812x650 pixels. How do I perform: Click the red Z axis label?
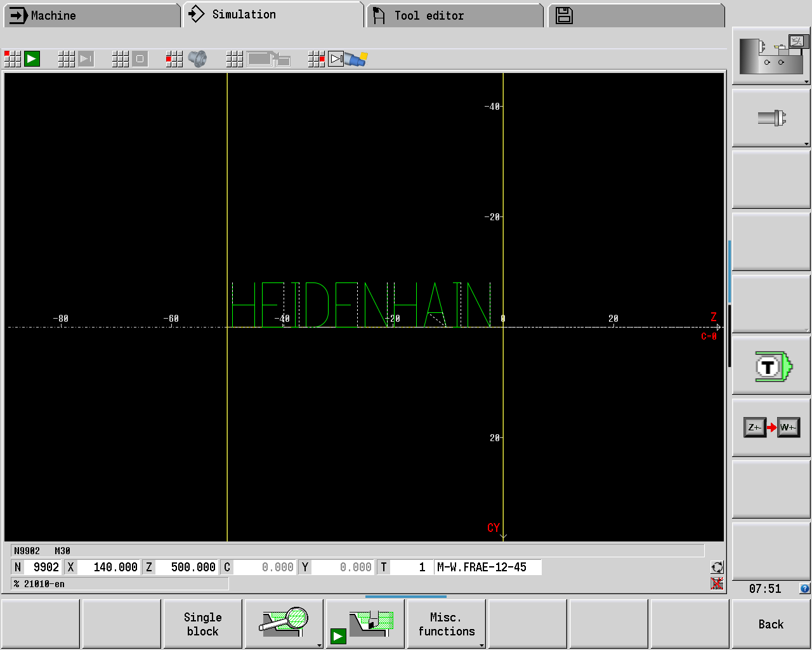point(714,317)
